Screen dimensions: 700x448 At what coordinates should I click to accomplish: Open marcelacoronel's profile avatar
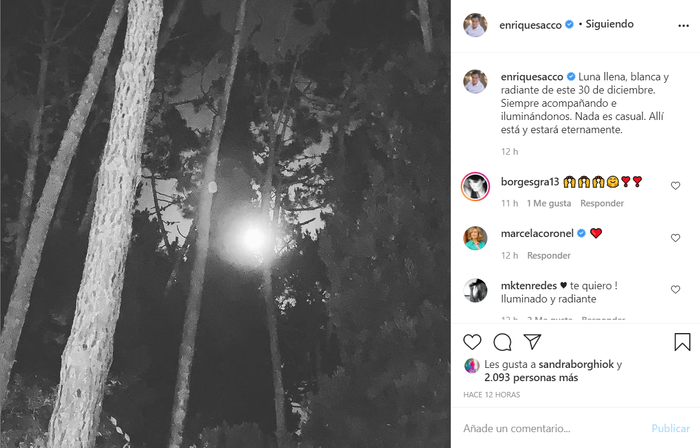tap(475, 238)
